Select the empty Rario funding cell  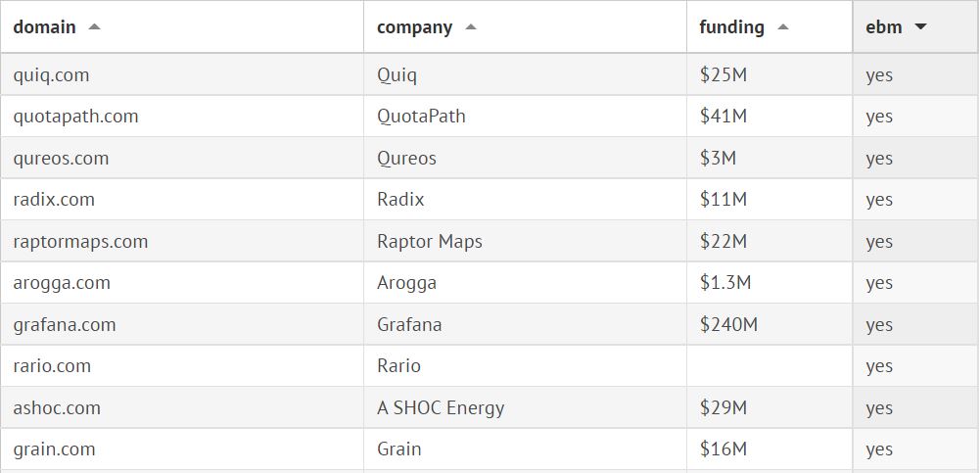click(x=770, y=366)
